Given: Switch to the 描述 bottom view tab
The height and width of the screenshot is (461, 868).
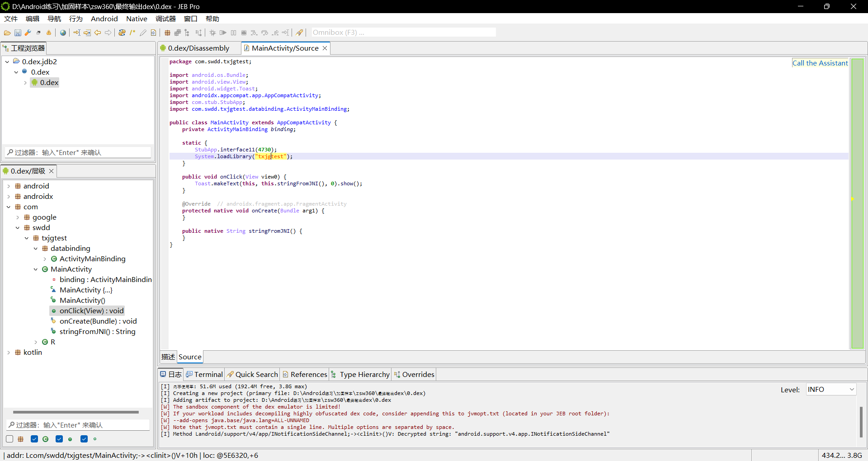Looking at the screenshot, I should coord(168,357).
